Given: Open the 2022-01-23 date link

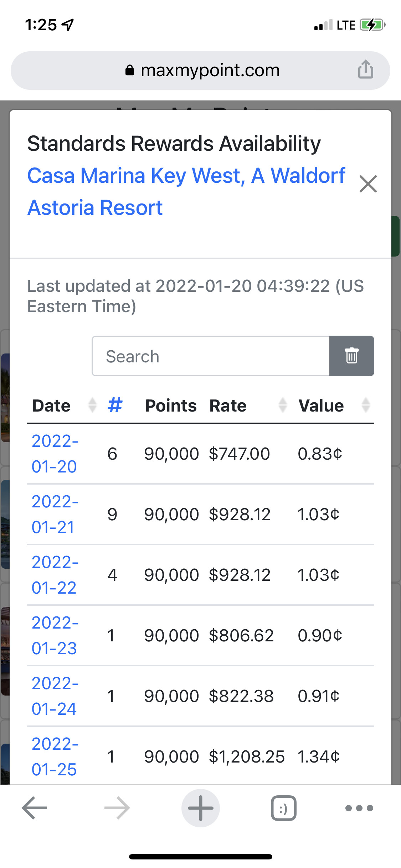Looking at the screenshot, I should 55,635.
